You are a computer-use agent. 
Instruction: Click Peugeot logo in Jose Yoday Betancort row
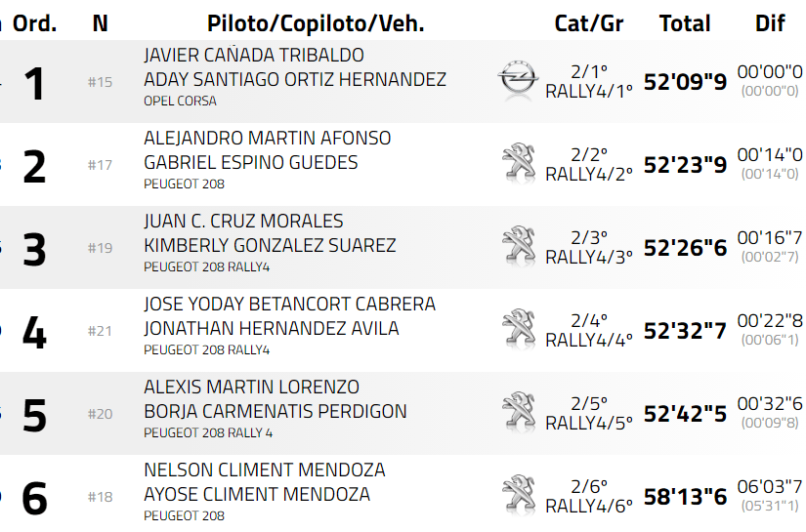(518, 329)
